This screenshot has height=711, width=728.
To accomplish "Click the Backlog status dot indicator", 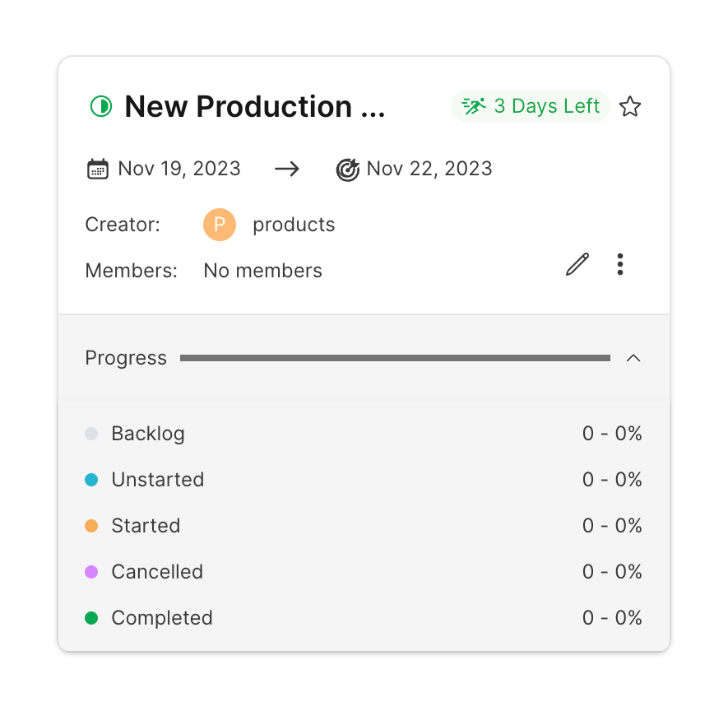I will point(92,433).
